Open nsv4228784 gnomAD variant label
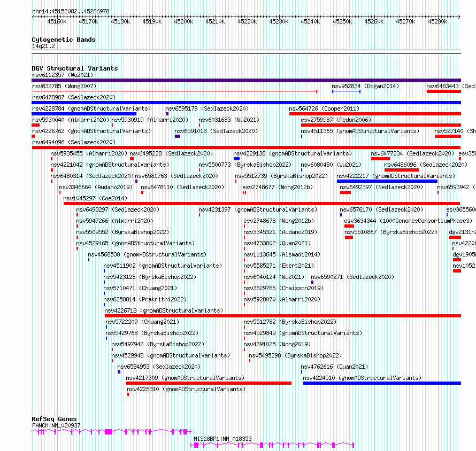This screenshot has height=451, width=476. [91, 108]
